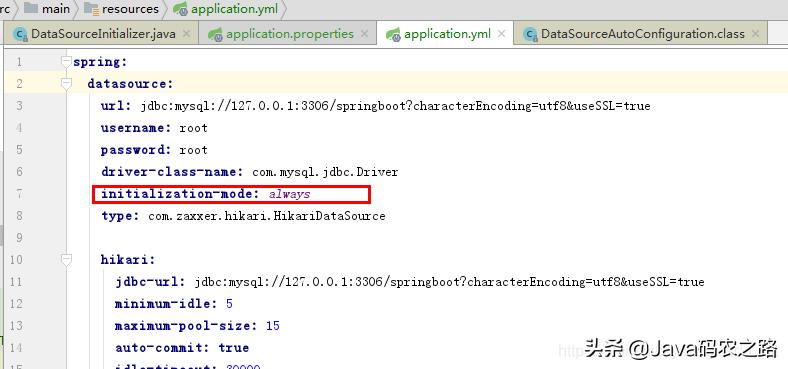Click the main folder icon in breadcrumb
Viewport: 788px width, 369px height.
point(31,9)
